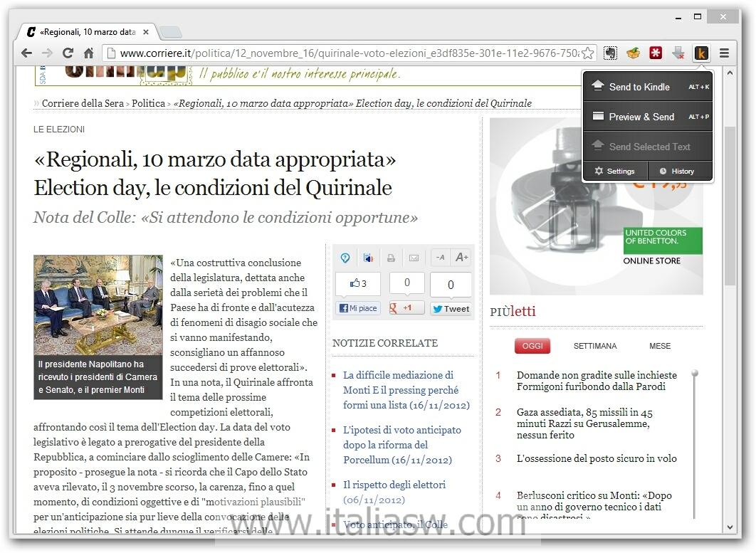
Task: Open 'Berlusconi critico su Monti' article
Action: [594, 504]
